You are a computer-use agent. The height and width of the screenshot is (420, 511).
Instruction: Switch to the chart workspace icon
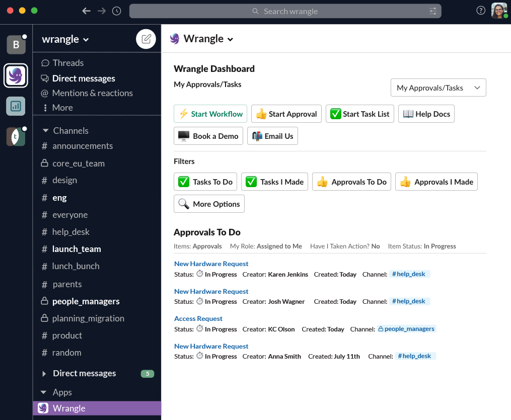tap(16, 106)
